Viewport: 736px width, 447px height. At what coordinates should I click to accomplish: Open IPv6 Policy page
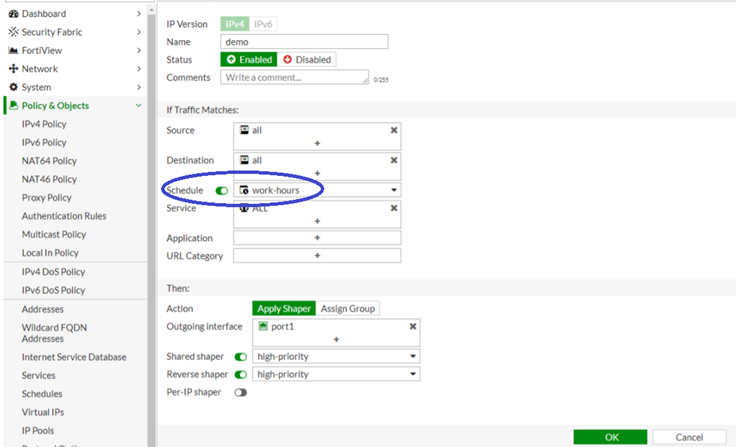44,142
